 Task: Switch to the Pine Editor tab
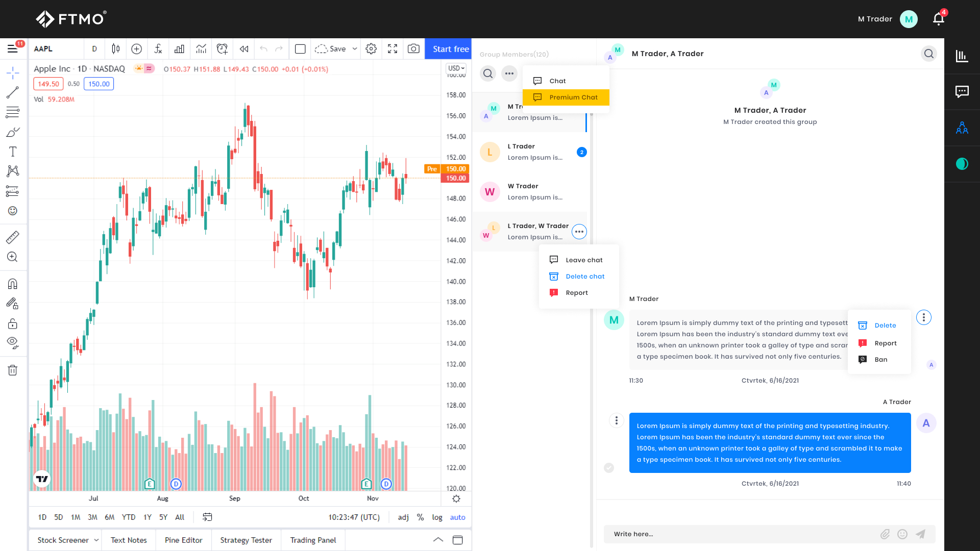pos(183,540)
